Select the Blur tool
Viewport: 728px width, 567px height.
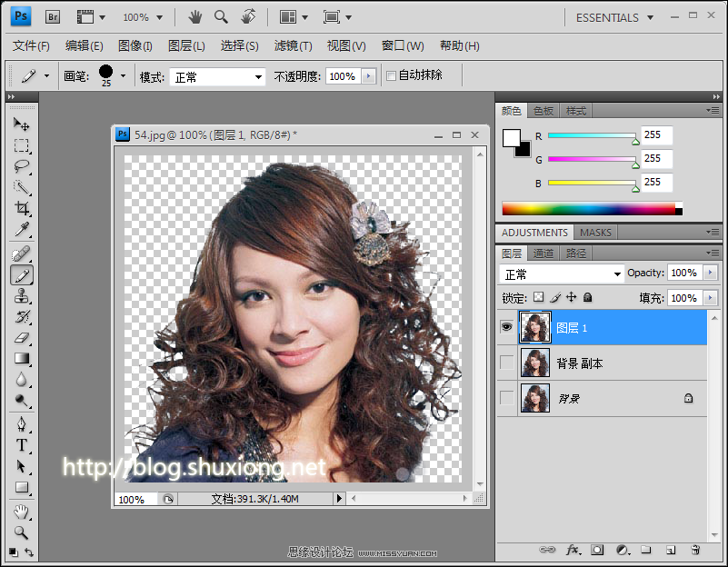[x=21, y=380]
